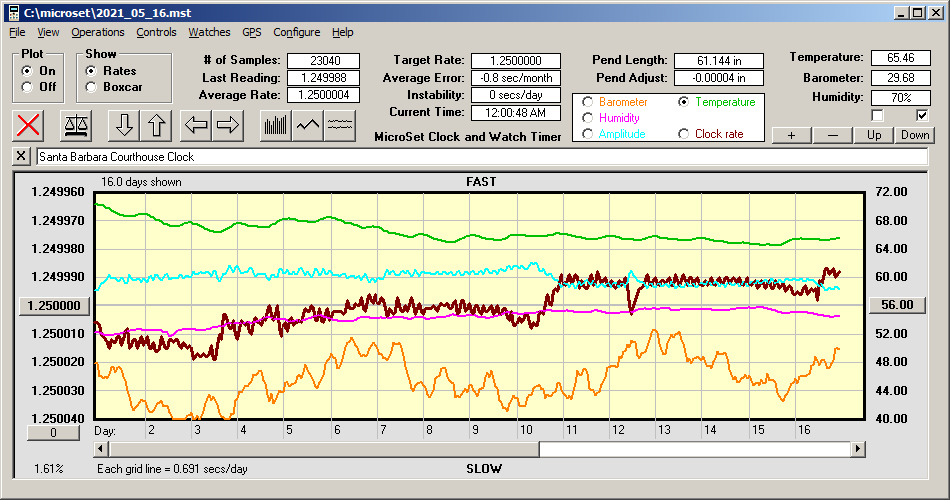950x500 pixels.
Task: Click the Instability value field
Action: pyautogui.click(x=516, y=95)
